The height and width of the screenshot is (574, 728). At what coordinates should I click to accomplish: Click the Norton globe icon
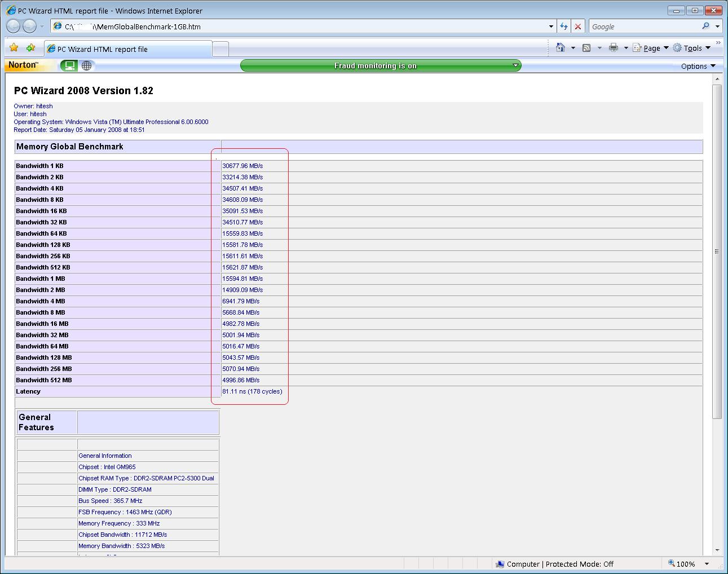(x=86, y=65)
